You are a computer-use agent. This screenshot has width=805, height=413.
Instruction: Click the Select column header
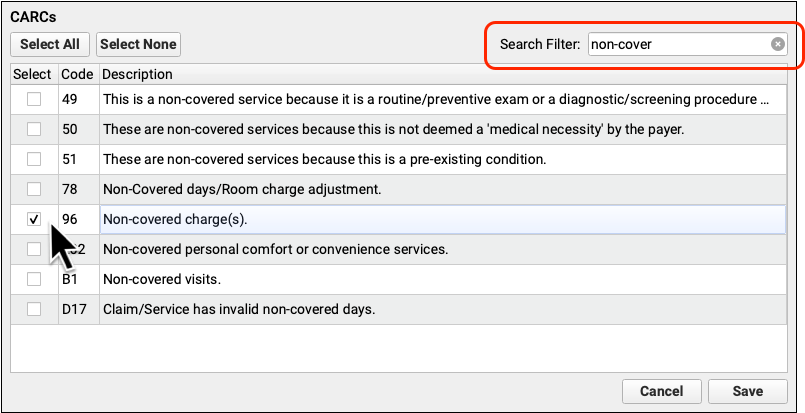pos(33,75)
